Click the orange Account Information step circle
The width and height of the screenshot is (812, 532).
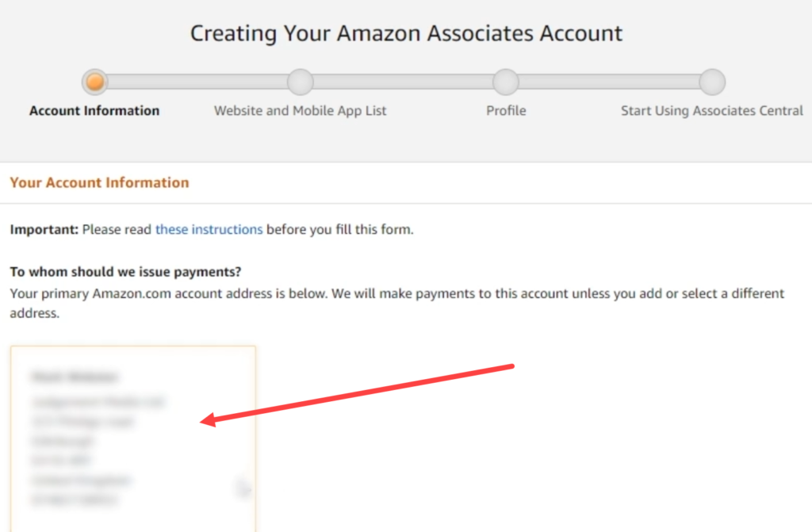point(95,82)
